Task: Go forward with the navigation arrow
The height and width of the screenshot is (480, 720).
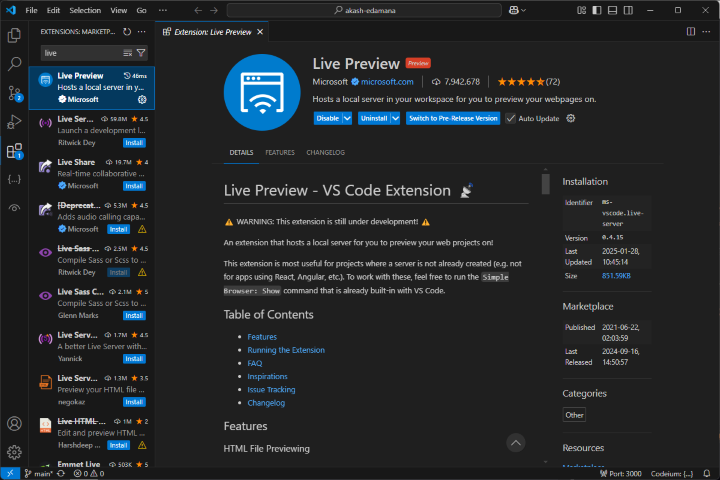Action: tap(214, 10)
